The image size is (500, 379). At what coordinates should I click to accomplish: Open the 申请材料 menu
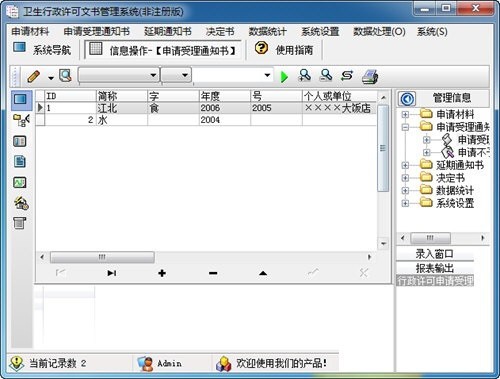pos(30,32)
